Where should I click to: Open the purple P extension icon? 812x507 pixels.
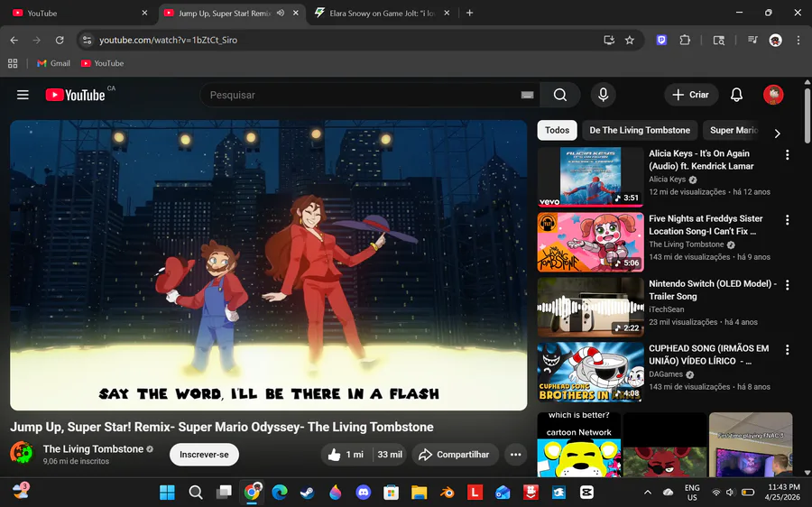point(661,40)
